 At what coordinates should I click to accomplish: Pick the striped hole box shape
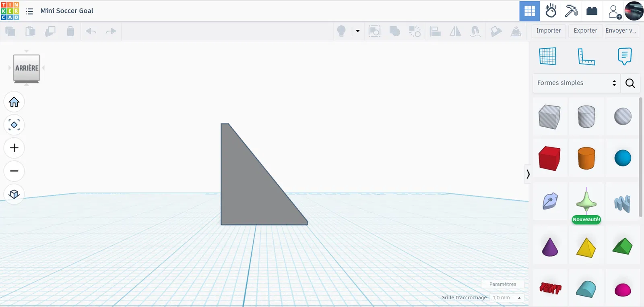[550, 116]
